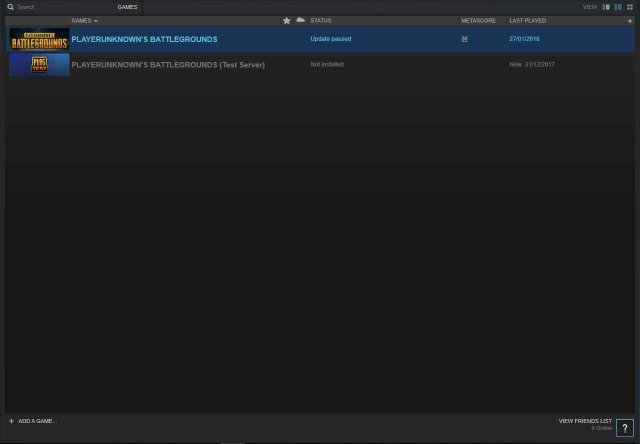640x444 pixels.
Task: Open the help question mark icon
Action: pos(625,428)
